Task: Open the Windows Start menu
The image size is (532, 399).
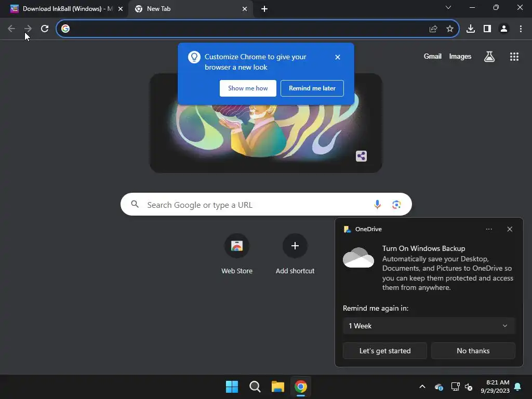Action: [232, 387]
